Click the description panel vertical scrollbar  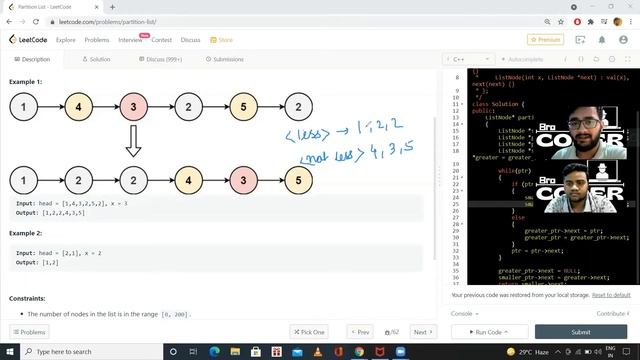click(x=434, y=188)
